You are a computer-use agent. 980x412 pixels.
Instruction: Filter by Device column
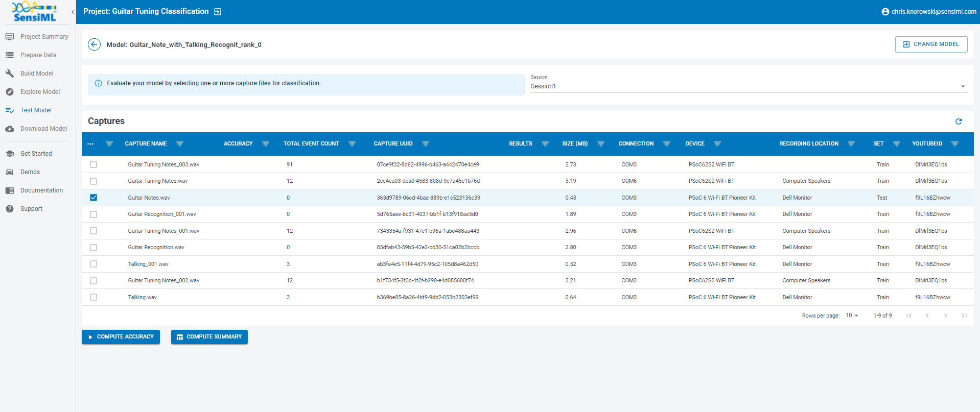click(x=717, y=144)
